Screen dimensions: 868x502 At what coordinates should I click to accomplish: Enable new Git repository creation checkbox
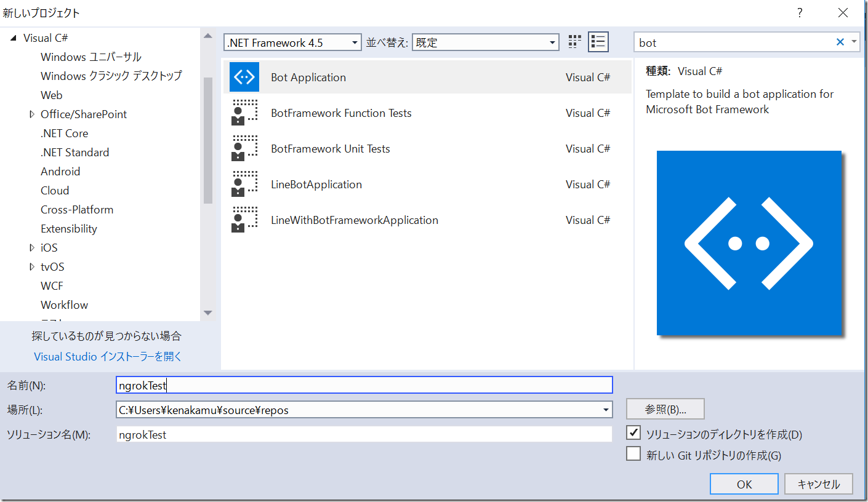tap(633, 453)
